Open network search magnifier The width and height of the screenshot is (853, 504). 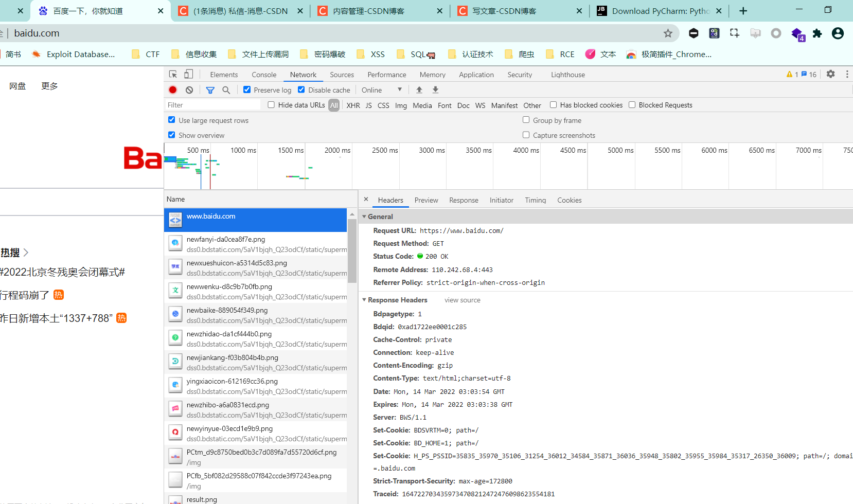pos(226,90)
